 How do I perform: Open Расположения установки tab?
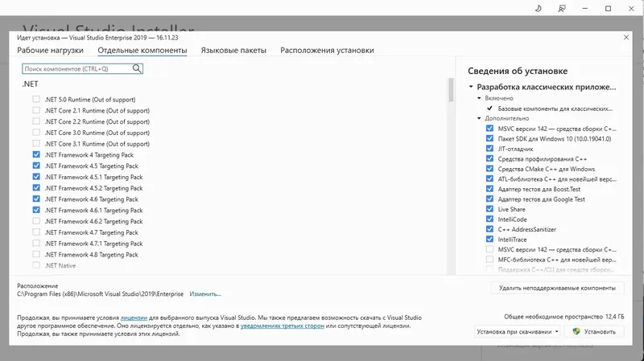(x=327, y=50)
